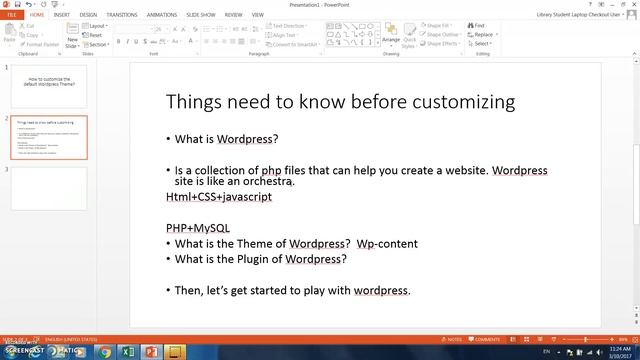Click the slide title text
Viewport: 640px width, 360px height.
click(x=340, y=102)
